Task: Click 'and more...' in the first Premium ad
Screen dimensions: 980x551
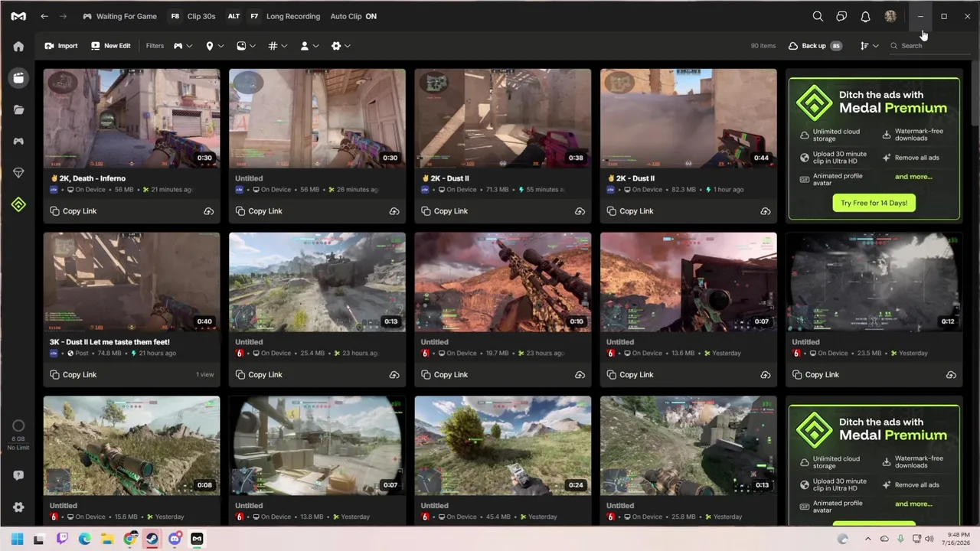Action: (x=913, y=177)
